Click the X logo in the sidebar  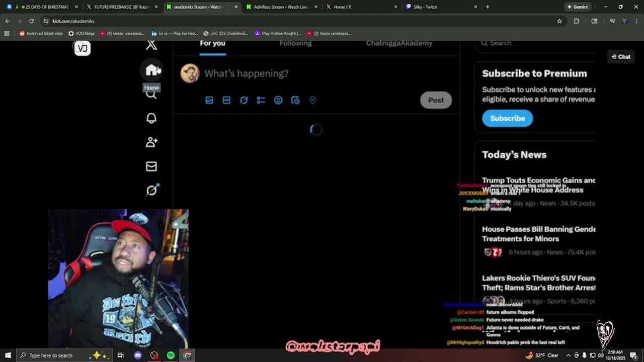(151, 45)
